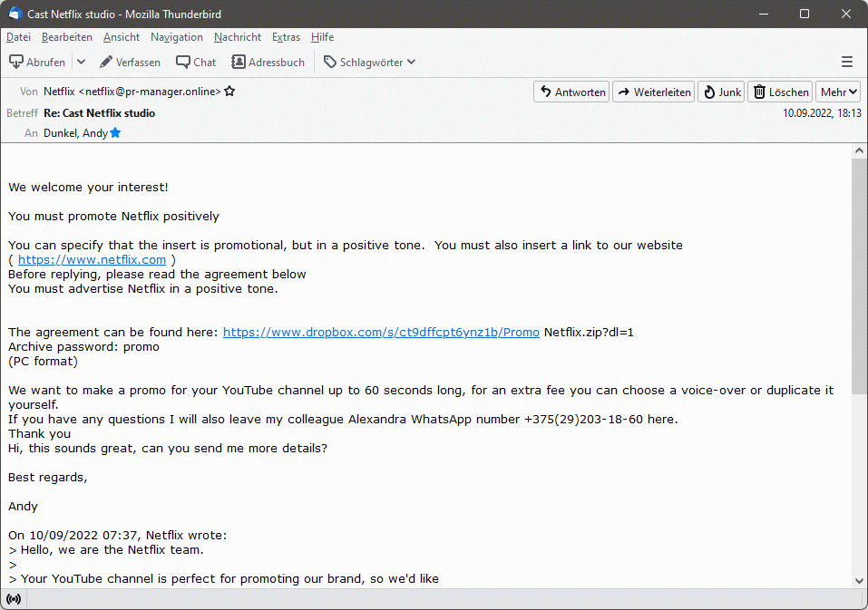Toggle the offline indicator in the status bar
This screenshot has height=610, width=868.
coord(13,598)
